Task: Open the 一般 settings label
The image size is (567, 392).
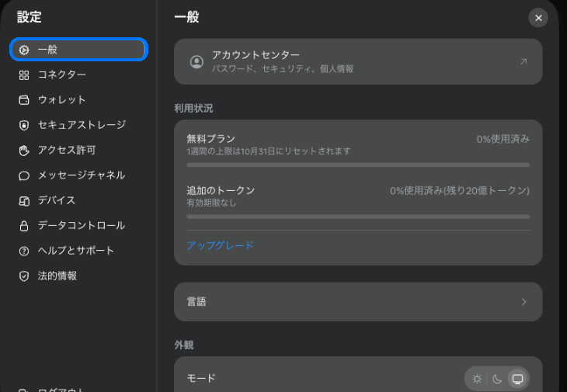Action: tap(47, 50)
